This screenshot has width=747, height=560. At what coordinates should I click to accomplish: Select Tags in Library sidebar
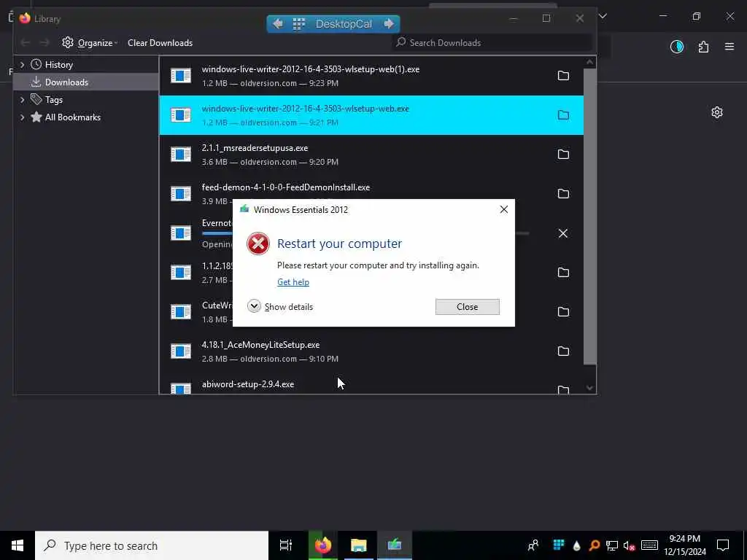click(x=53, y=99)
